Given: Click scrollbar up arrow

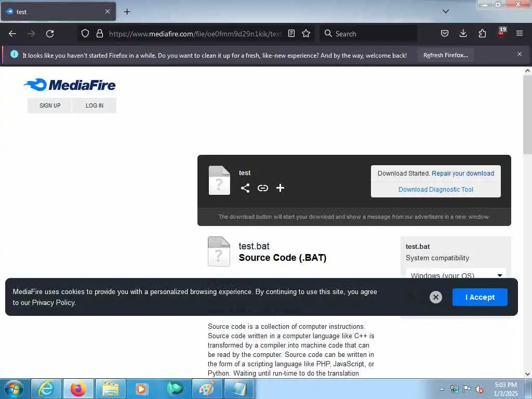Looking at the screenshot, I should point(528,71).
